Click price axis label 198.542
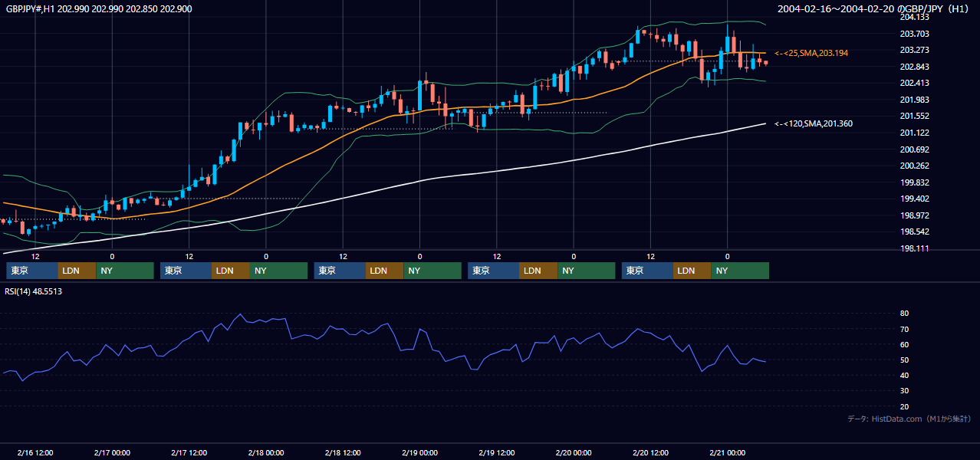The image size is (980, 460). pos(913,232)
